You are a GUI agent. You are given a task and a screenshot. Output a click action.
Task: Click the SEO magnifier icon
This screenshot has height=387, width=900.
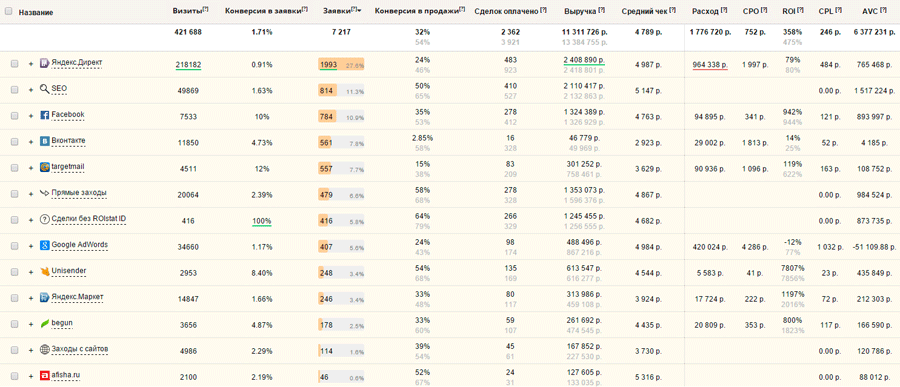pos(44,89)
